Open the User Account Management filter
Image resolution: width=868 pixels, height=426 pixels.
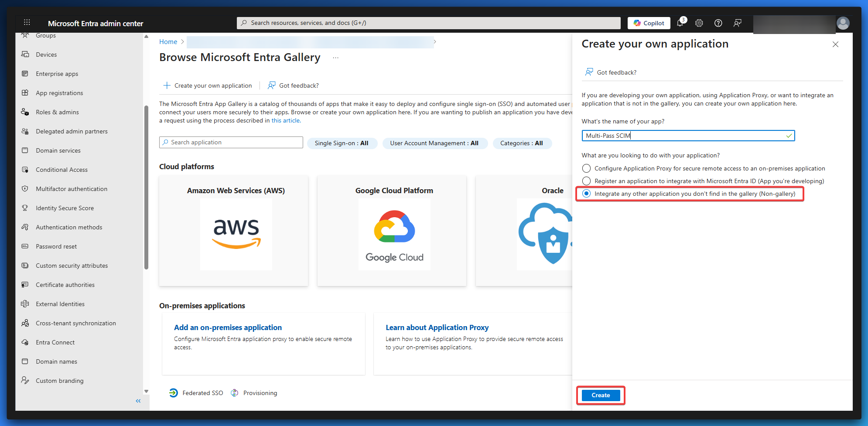(434, 143)
